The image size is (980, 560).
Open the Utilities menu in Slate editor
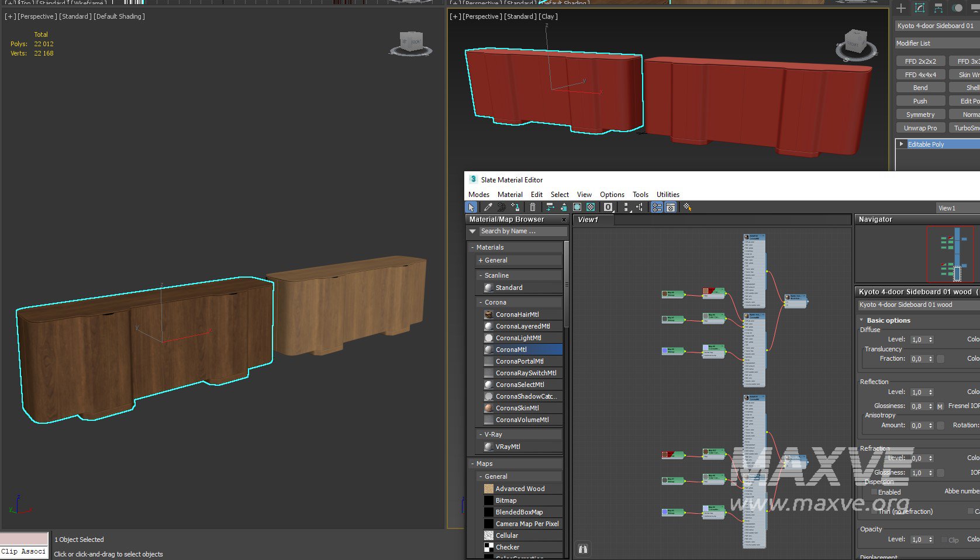tap(667, 195)
